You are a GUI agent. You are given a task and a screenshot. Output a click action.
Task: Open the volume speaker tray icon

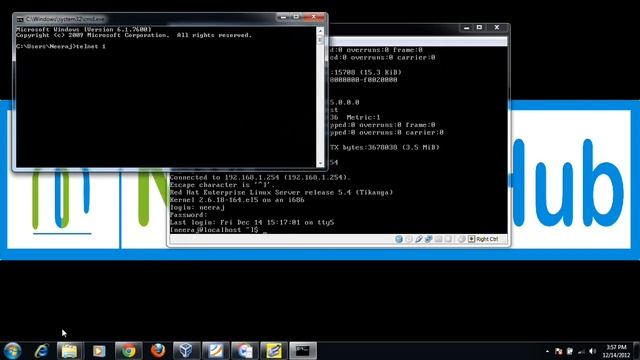(x=593, y=351)
